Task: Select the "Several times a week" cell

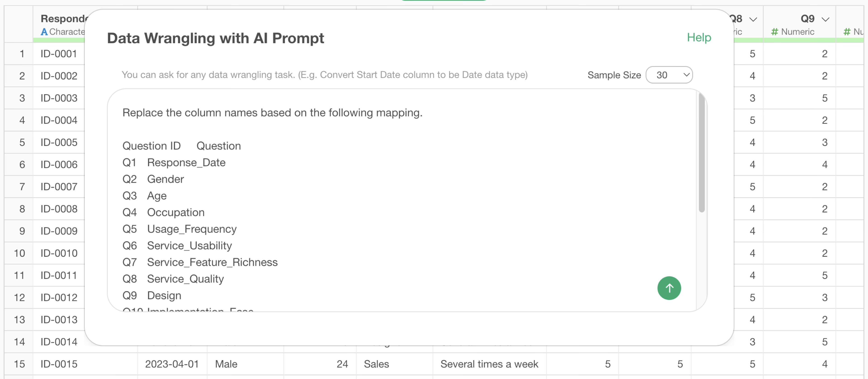Action: [x=489, y=364]
